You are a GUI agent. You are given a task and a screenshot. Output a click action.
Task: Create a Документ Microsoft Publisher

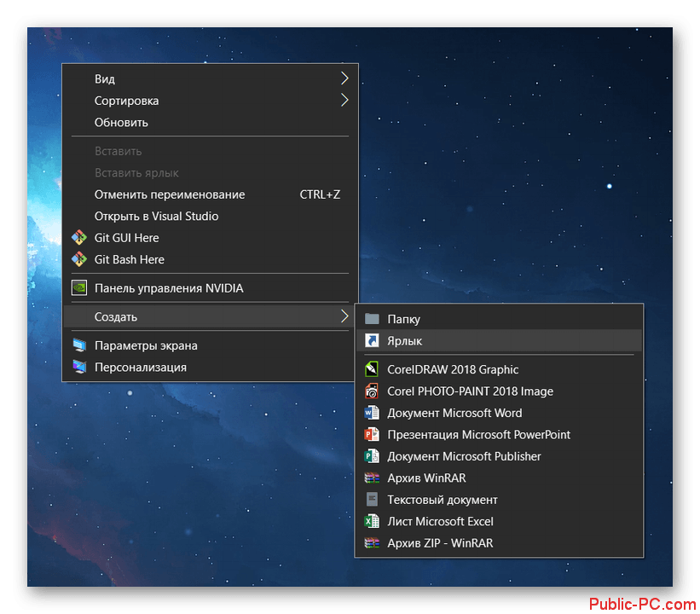499,456
